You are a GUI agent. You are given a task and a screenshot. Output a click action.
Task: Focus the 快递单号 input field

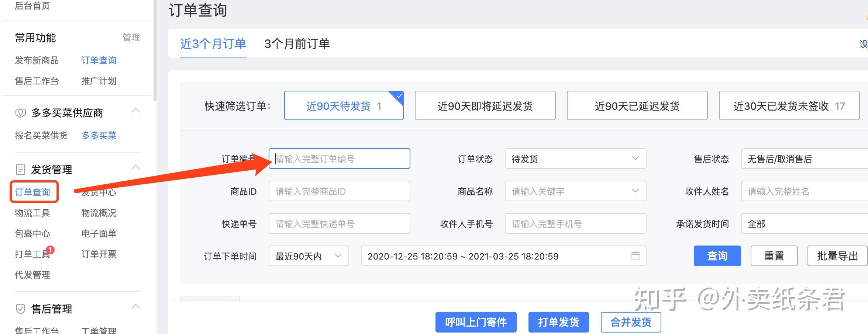[339, 223]
